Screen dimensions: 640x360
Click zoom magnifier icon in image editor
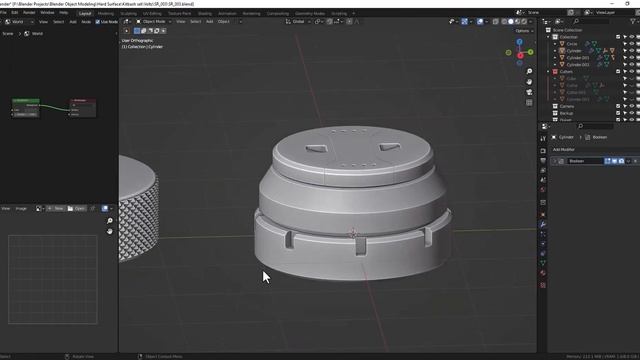click(x=109, y=221)
